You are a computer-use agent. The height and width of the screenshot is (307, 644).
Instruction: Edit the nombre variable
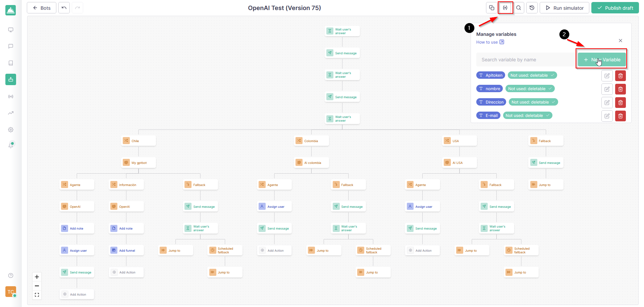[x=607, y=89]
